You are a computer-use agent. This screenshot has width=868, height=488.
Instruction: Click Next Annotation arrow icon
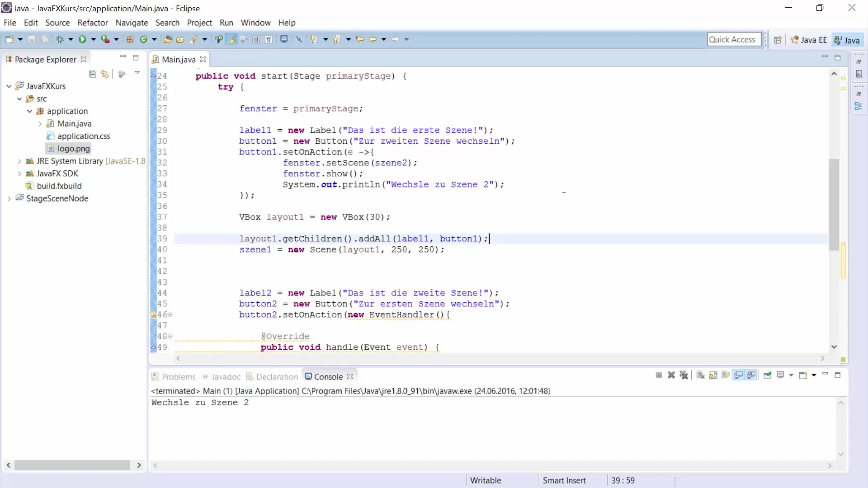314,39
